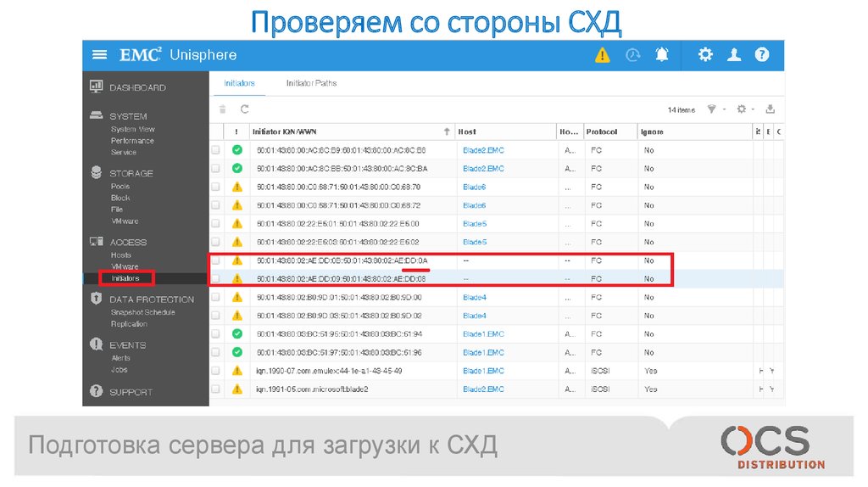This screenshot has width=868, height=487.
Task: Tick checkbox for iqn.1990-07.com.emulex row
Action: pyautogui.click(x=215, y=371)
